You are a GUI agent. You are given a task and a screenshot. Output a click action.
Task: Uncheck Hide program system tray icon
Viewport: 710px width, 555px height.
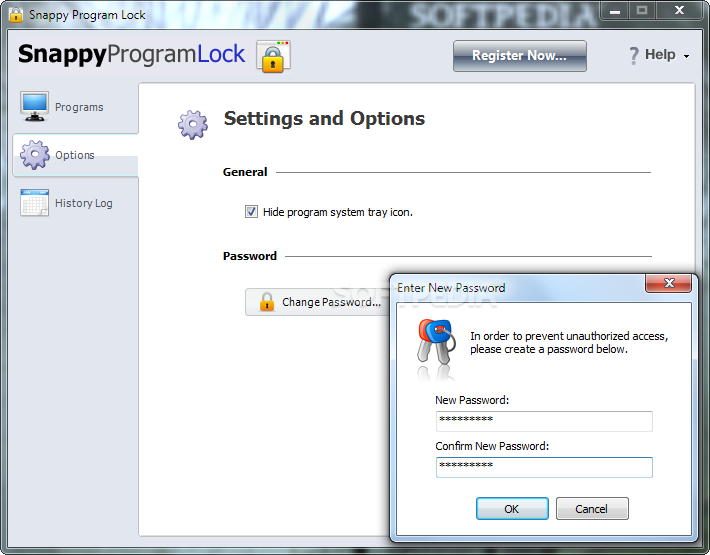tap(251, 211)
